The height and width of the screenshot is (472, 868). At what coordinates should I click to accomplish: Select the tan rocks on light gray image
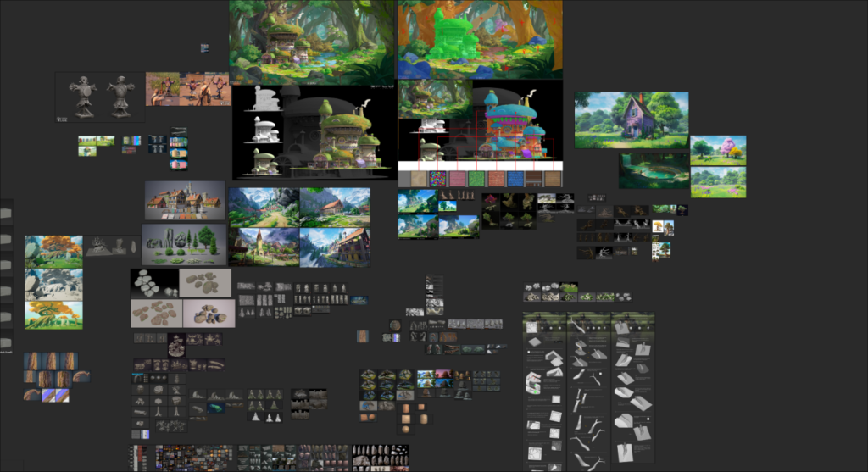tap(205, 283)
